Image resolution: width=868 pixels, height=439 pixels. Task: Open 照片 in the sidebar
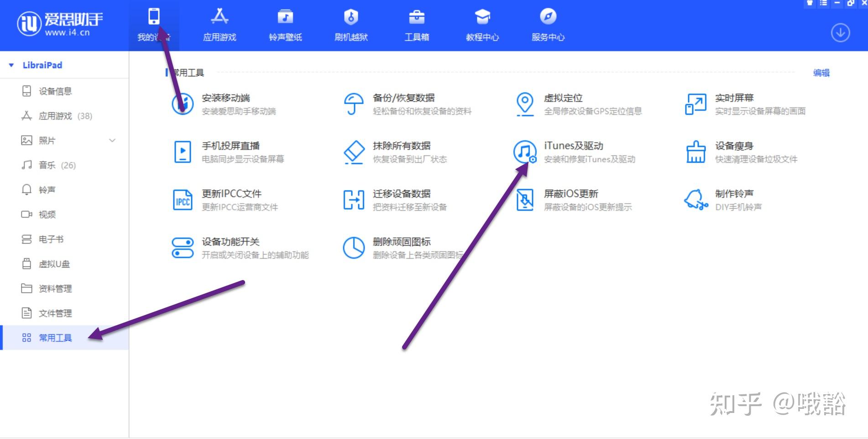click(x=64, y=140)
